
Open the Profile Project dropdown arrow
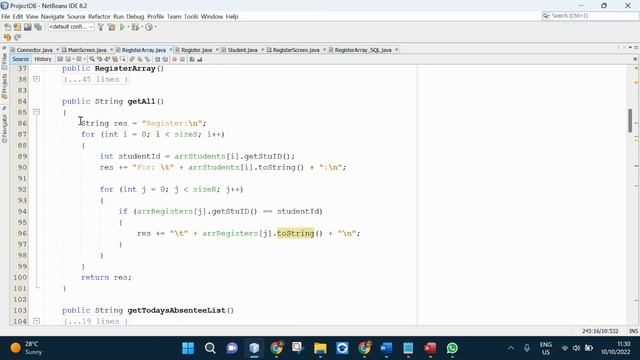tap(156, 27)
